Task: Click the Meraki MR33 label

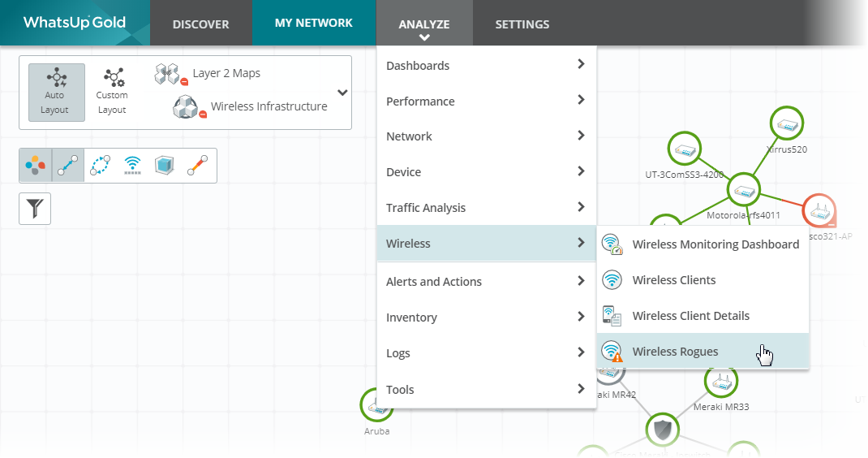Action: click(721, 407)
